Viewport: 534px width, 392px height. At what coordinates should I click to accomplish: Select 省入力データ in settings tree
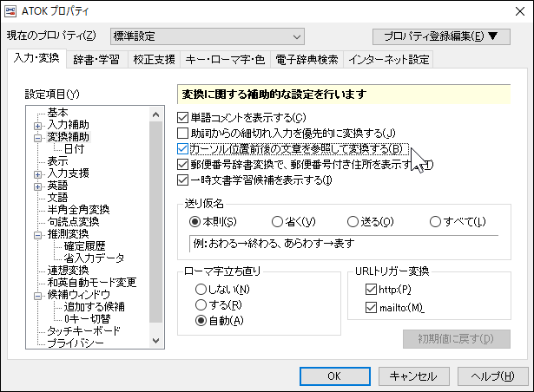(x=94, y=258)
